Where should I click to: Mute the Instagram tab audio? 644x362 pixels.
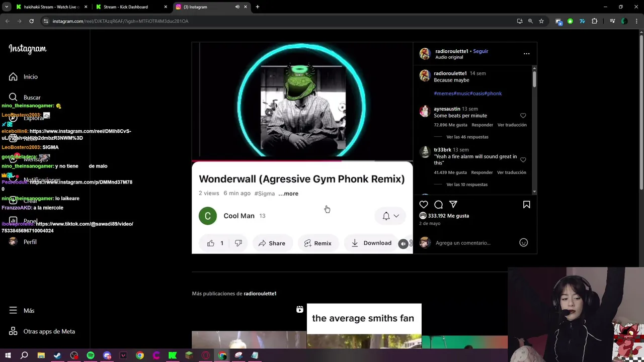click(237, 7)
